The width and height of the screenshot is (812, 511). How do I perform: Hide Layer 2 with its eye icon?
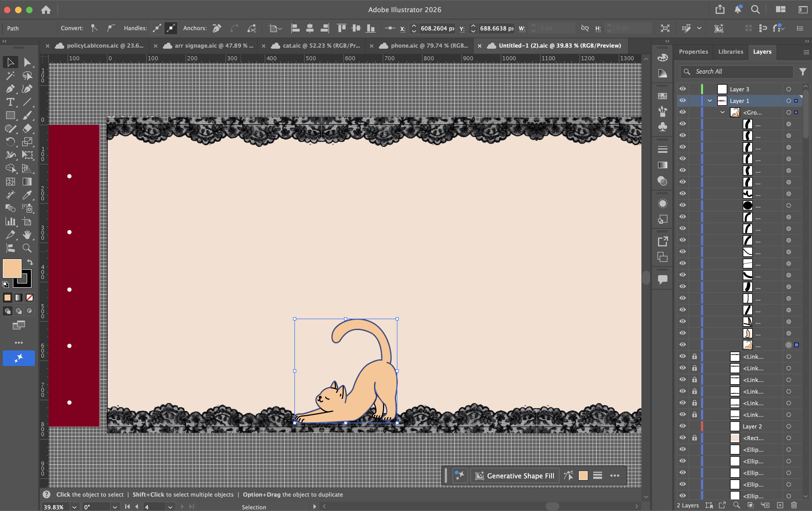click(x=682, y=426)
